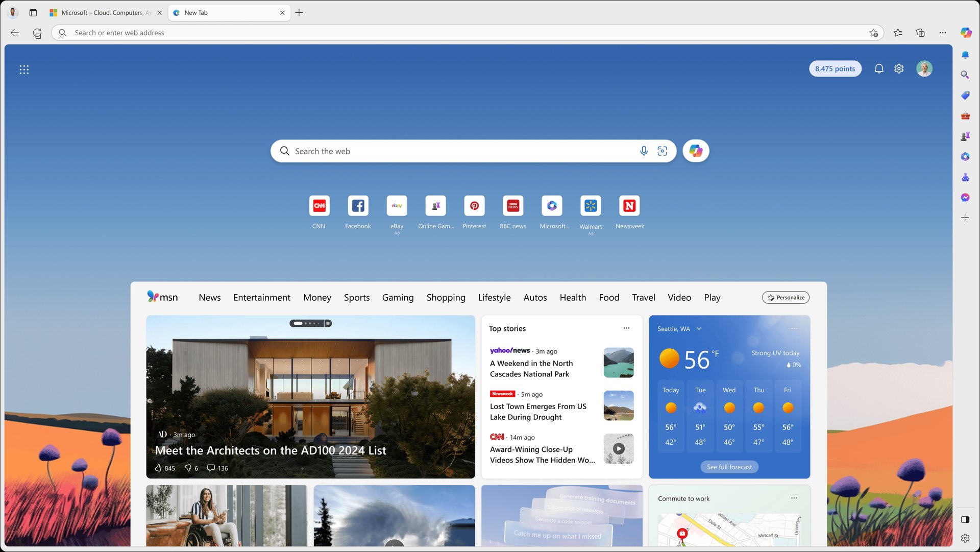Image resolution: width=980 pixels, height=552 pixels.
Task: Open the Commute to work card options
Action: tap(794, 498)
